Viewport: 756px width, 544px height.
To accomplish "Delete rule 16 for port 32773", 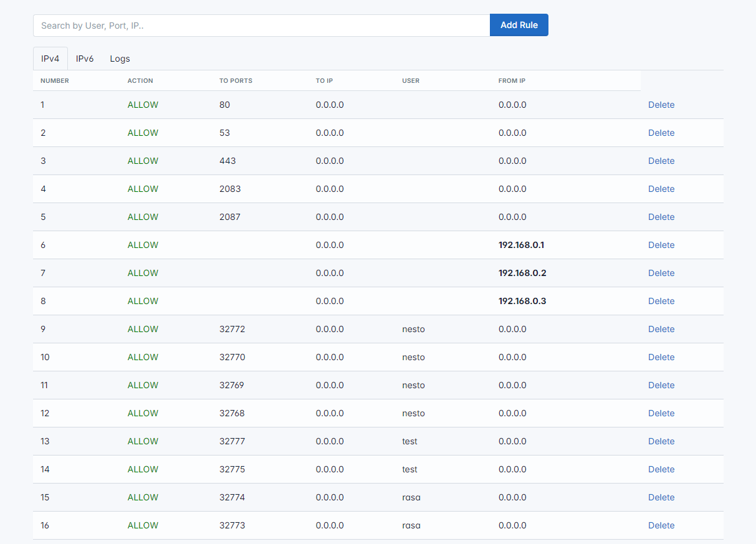I will tap(661, 525).
